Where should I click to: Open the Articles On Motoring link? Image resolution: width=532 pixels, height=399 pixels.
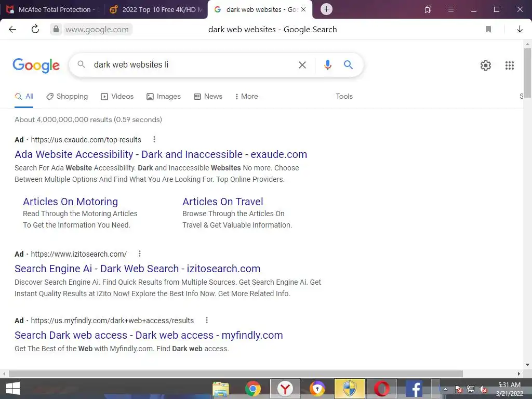click(x=71, y=202)
